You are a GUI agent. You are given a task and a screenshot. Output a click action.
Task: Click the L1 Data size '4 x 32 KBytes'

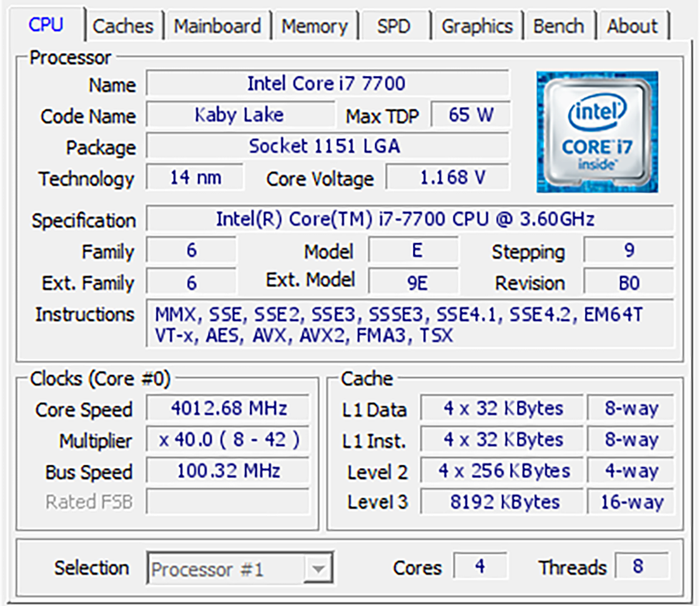coord(502,408)
